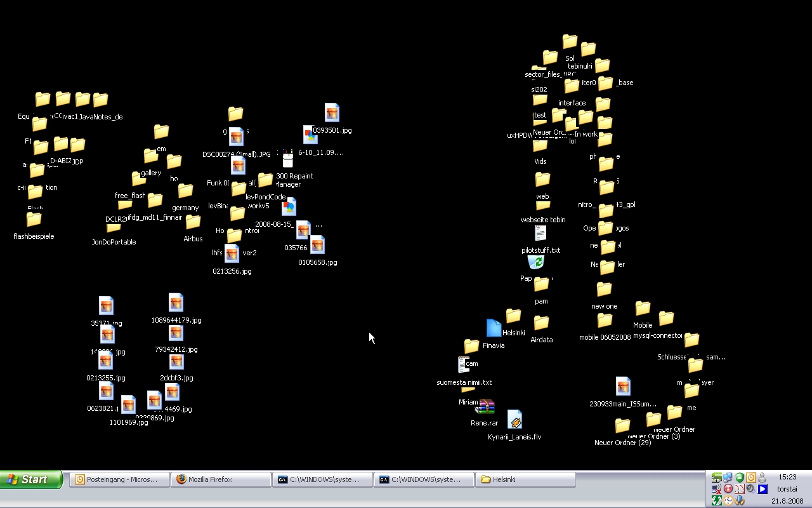
Task: Select the Neuer Ordner (29) folder
Action: pyautogui.click(x=622, y=425)
